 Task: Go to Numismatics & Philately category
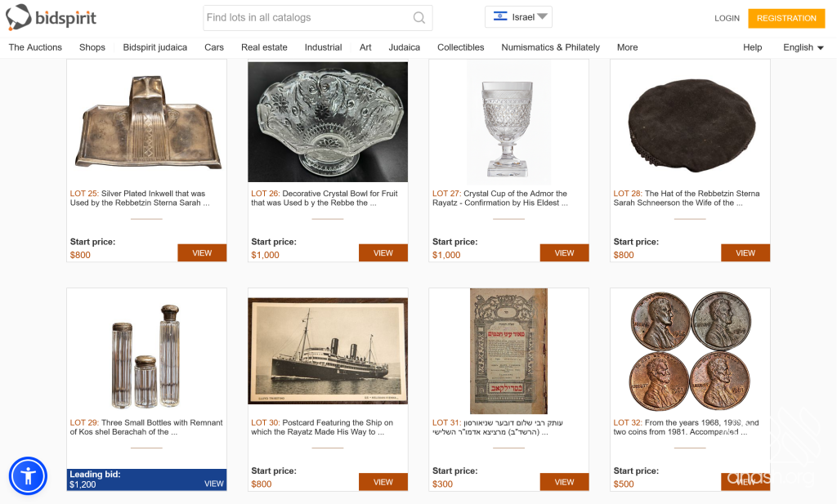[x=550, y=47]
